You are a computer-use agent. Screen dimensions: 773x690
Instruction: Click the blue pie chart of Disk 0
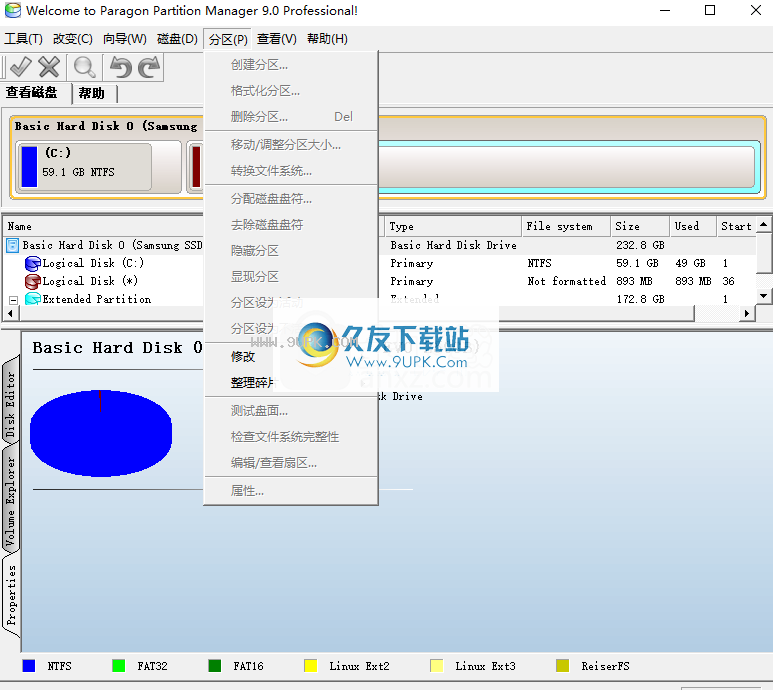click(101, 433)
